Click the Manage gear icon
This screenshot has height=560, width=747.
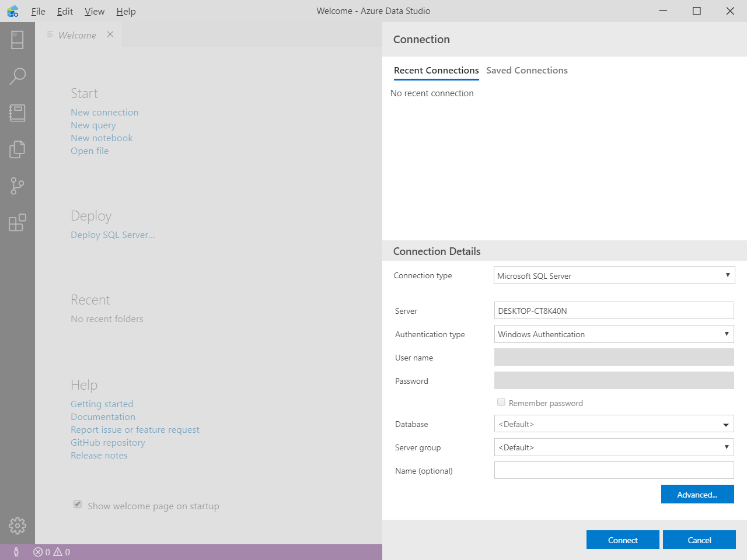tap(18, 526)
